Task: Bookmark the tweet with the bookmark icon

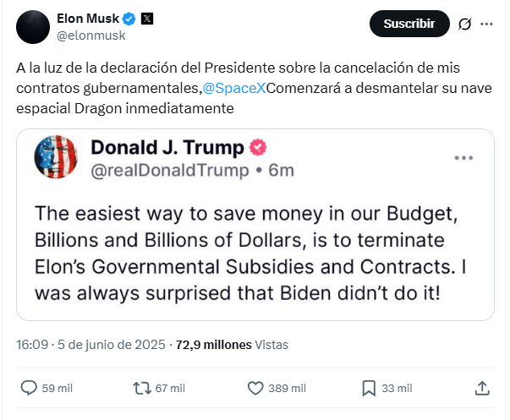Action: pyautogui.click(x=369, y=388)
